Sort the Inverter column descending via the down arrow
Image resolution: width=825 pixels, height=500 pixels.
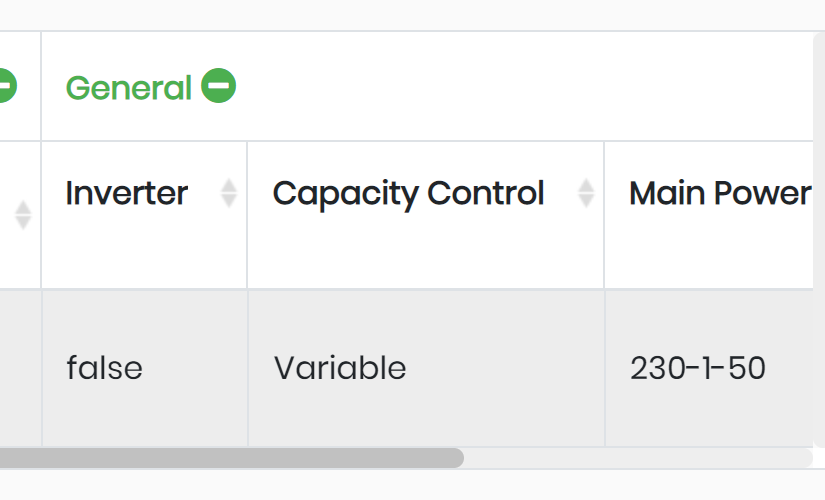pos(228,201)
